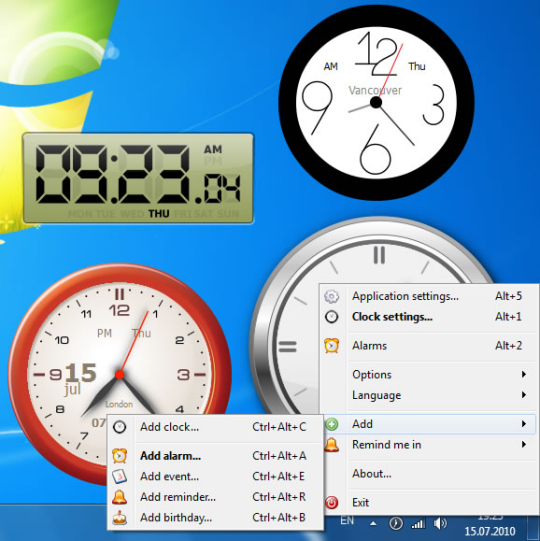Click the alarm clock icon beside Alarms

(331, 345)
